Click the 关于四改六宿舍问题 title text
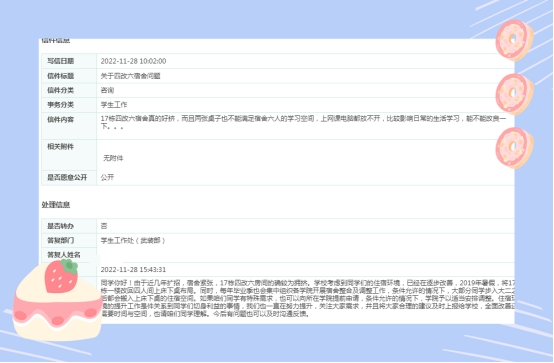This screenshot has width=554, height=363. pyautogui.click(x=130, y=76)
